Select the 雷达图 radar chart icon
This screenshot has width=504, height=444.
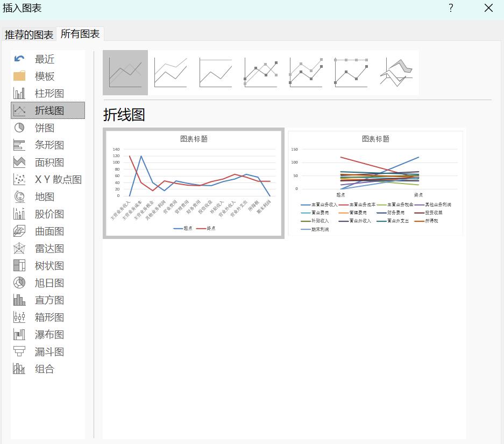19,248
